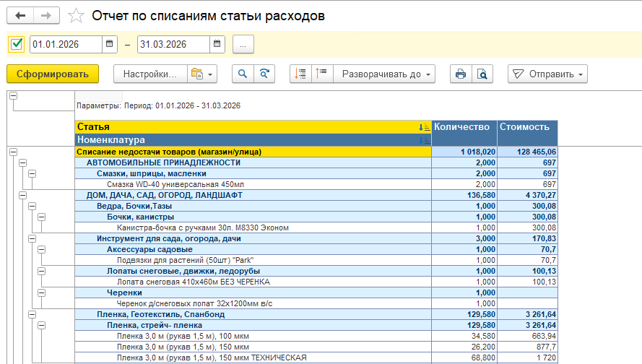Viewport: 642px width, 364px height.
Task: Go back with the left arrow button
Action: [20, 16]
